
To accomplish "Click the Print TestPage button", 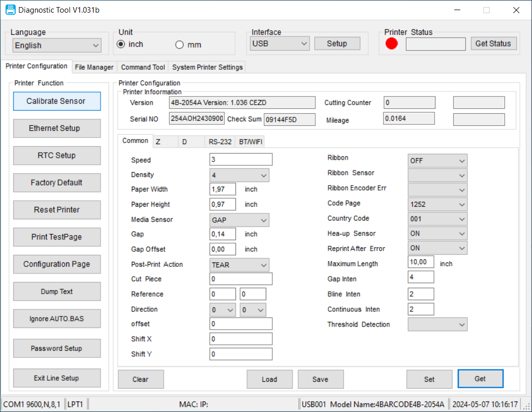I will click(x=57, y=237).
